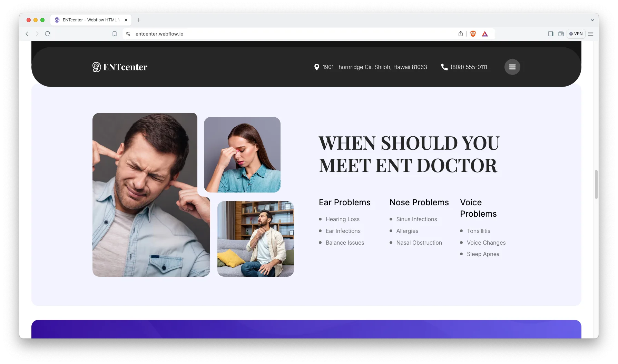Click the phone number (808) 555-0111
Screen dimensions: 618x364
(469, 67)
